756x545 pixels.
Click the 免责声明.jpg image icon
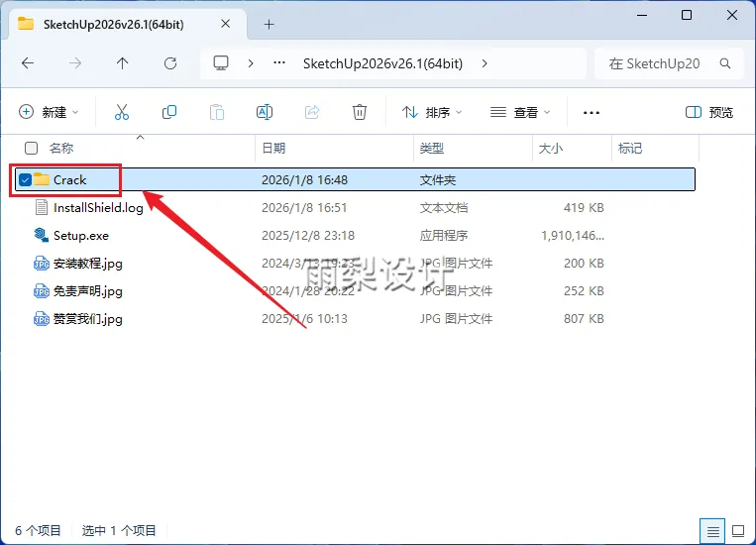click(x=41, y=290)
